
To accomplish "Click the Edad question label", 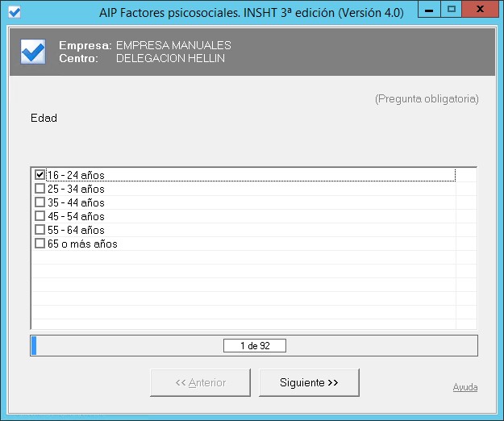I will coord(44,118).
